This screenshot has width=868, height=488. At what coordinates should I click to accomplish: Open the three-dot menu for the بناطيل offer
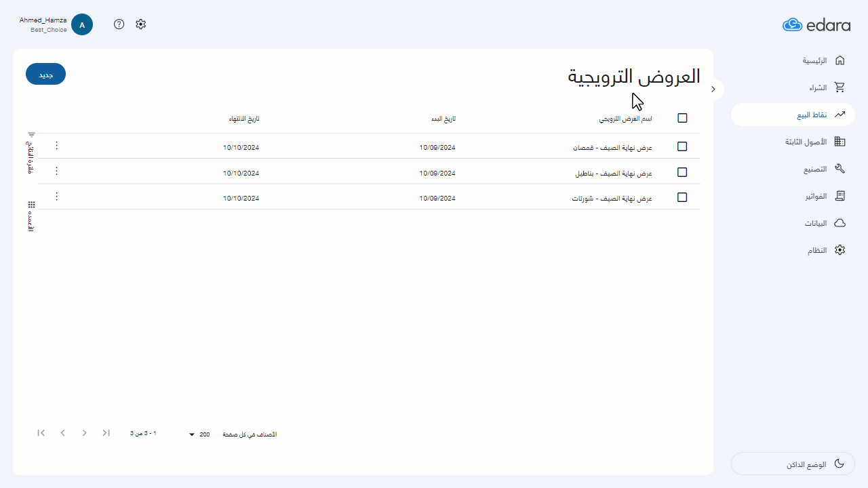click(x=56, y=171)
